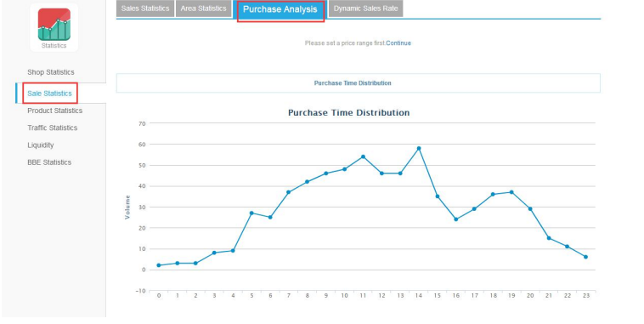Select the data point at hour 5
The height and width of the screenshot is (324, 644).
pyautogui.click(x=251, y=213)
